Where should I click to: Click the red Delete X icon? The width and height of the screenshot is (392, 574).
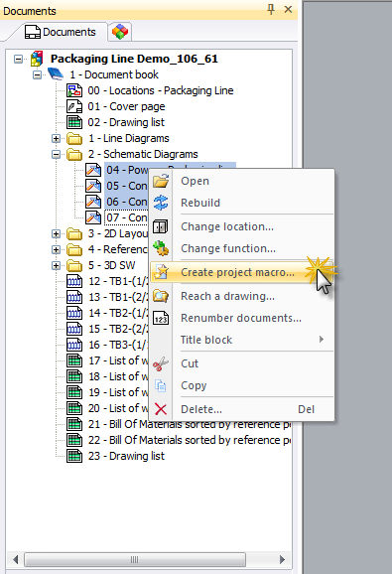tap(161, 409)
